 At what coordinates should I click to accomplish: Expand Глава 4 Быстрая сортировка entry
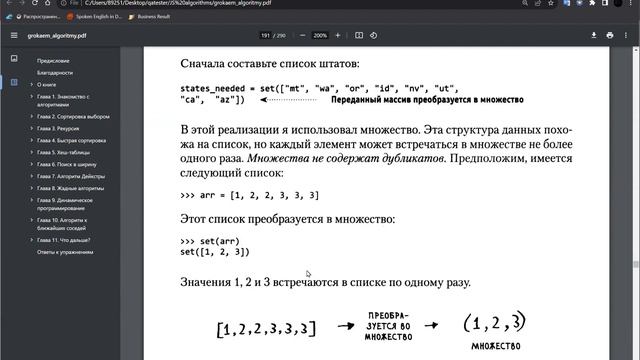click(31, 140)
